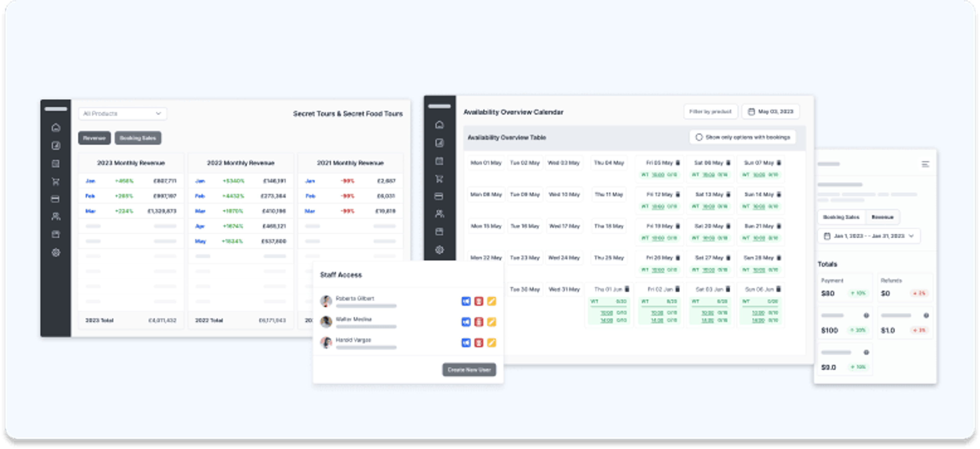
Task: Open the cart icon in the revenue window sidebar
Action: [x=56, y=181]
